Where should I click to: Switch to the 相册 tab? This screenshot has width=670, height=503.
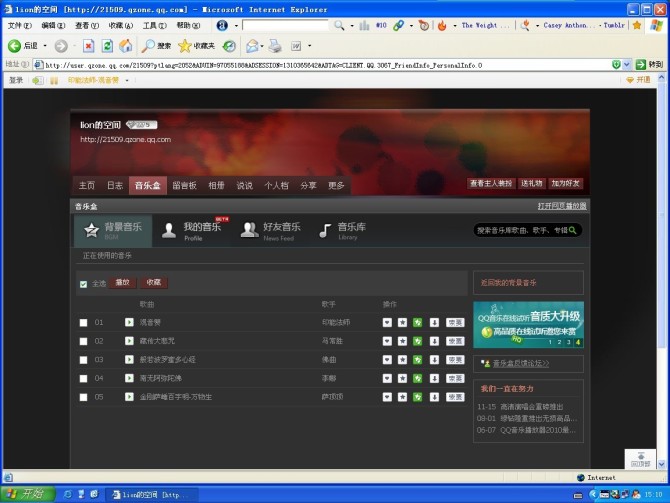pyautogui.click(x=216, y=185)
